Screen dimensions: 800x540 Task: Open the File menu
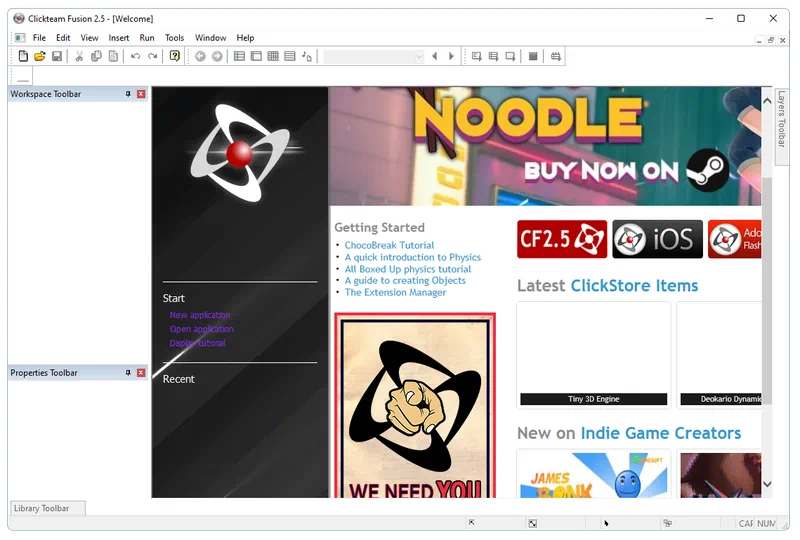pyautogui.click(x=39, y=38)
